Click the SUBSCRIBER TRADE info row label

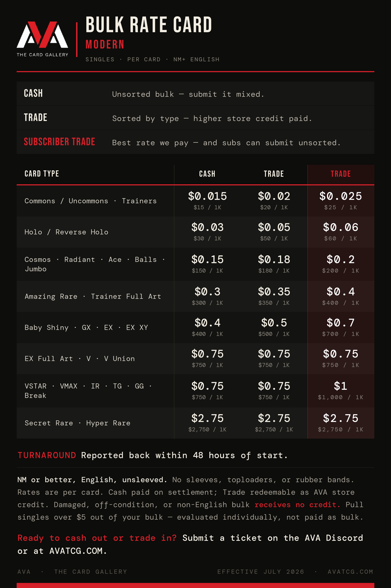coord(59,142)
